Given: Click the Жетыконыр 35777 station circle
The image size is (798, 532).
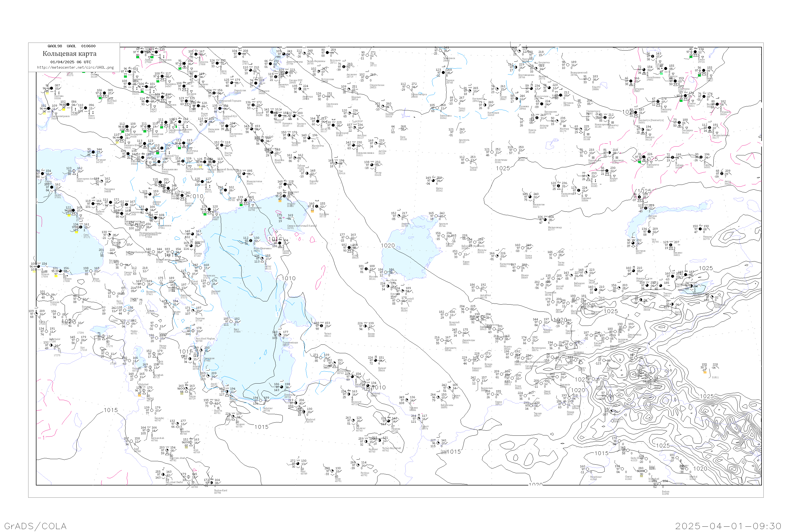Looking at the screenshot, I should [x=545, y=220].
